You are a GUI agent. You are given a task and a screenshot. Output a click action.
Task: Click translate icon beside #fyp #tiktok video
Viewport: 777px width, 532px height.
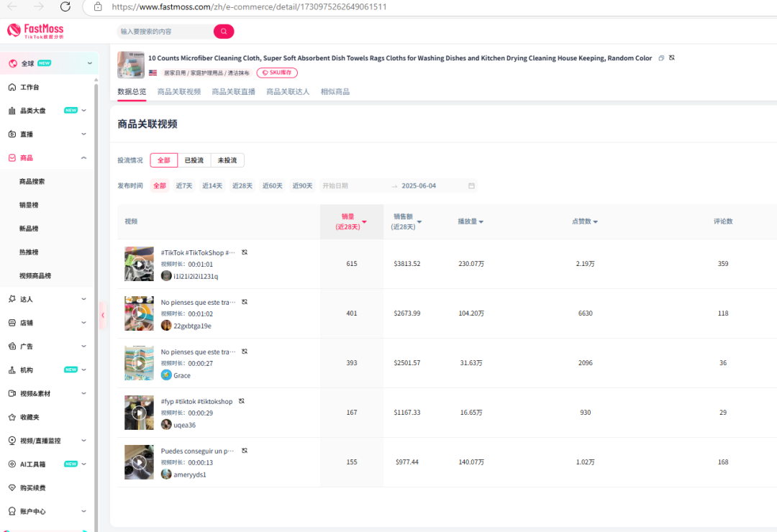pos(241,400)
